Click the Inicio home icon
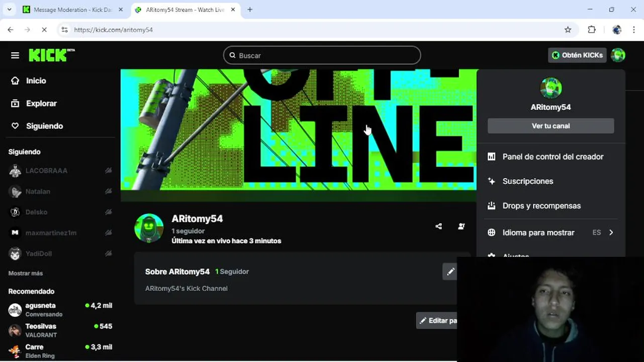 (15, 80)
